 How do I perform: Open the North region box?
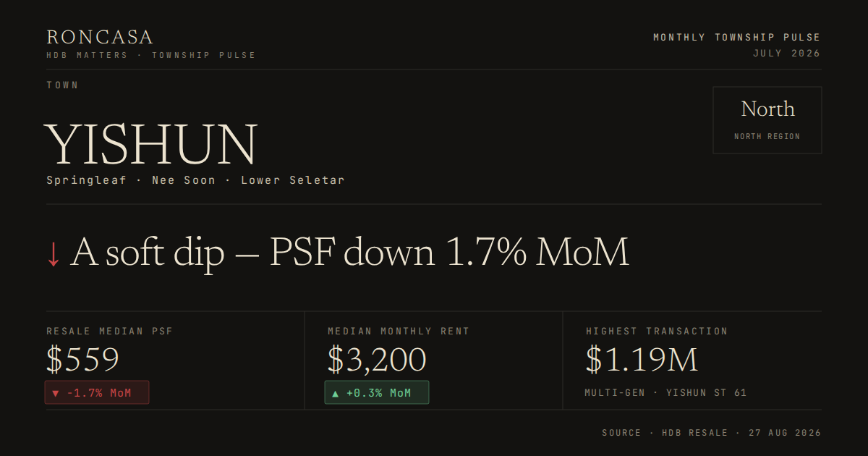(x=767, y=120)
